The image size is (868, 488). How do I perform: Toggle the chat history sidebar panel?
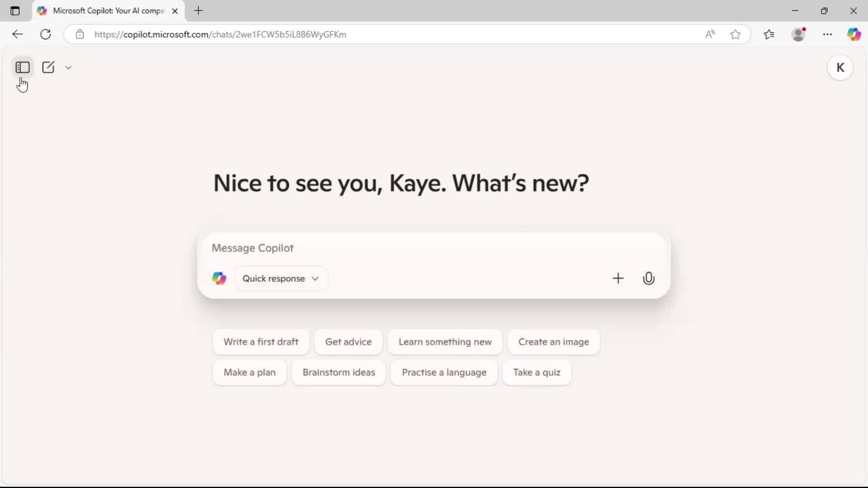point(23,67)
